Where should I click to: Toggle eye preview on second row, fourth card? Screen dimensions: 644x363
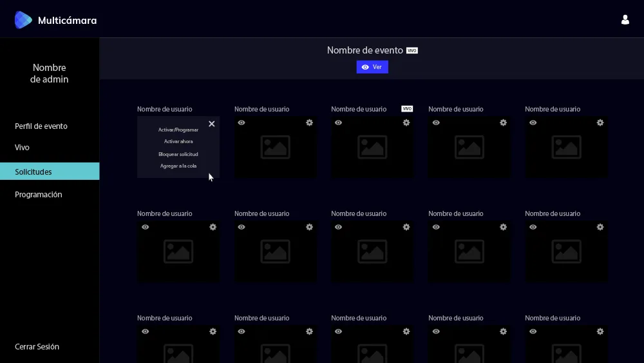(436, 227)
